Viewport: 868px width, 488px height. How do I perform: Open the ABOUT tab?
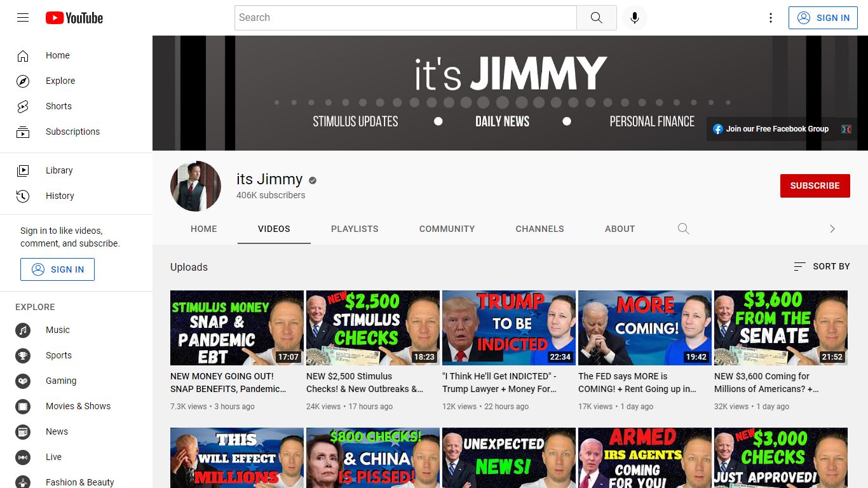(x=620, y=229)
